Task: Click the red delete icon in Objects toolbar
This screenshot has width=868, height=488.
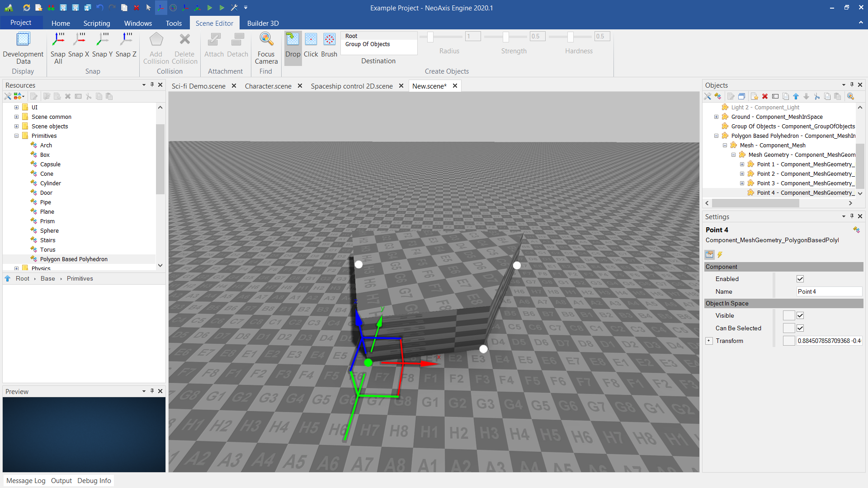Action: point(765,96)
